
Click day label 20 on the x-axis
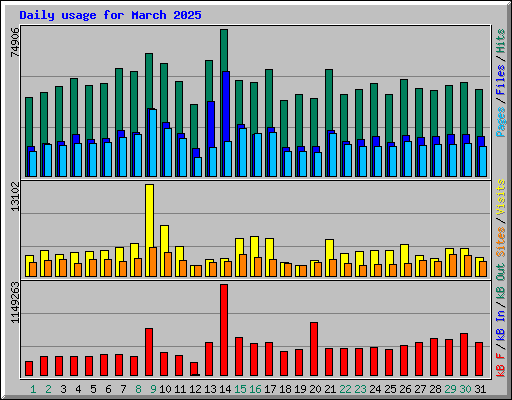pyautogui.click(x=315, y=389)
